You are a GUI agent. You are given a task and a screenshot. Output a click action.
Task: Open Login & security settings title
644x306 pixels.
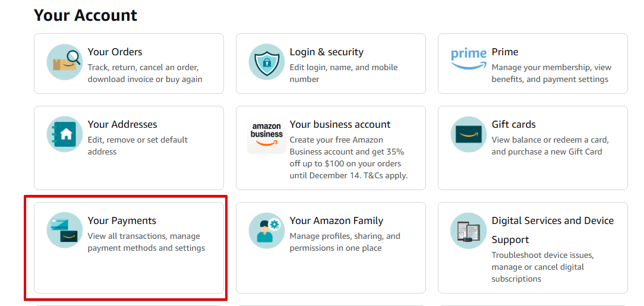326,52
